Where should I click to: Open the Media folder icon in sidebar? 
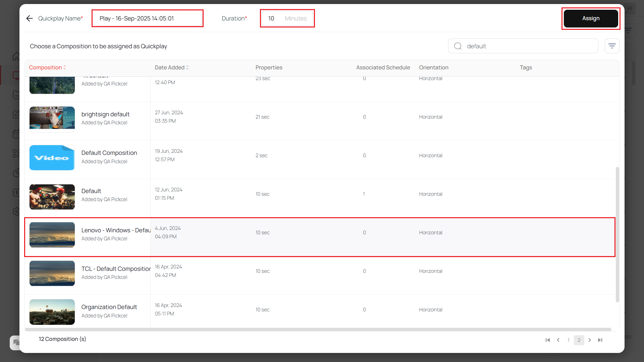click(16, 95)
